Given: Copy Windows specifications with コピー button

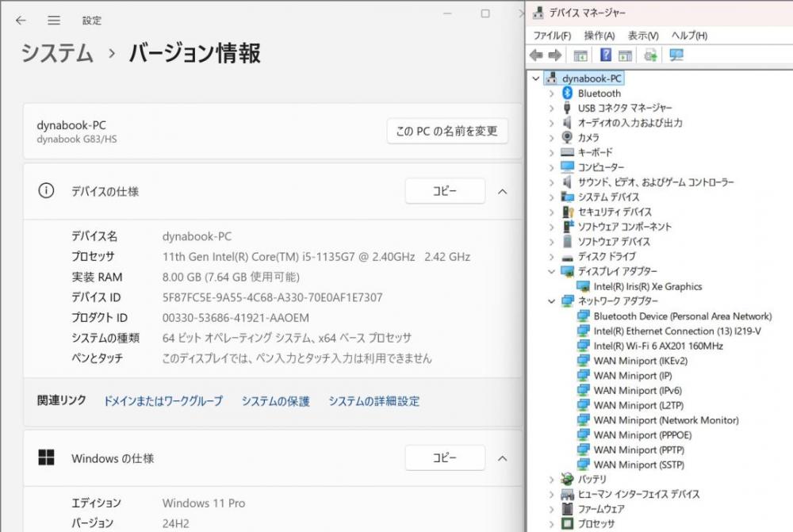Looking at the screenshot, I should coord(445,457).
